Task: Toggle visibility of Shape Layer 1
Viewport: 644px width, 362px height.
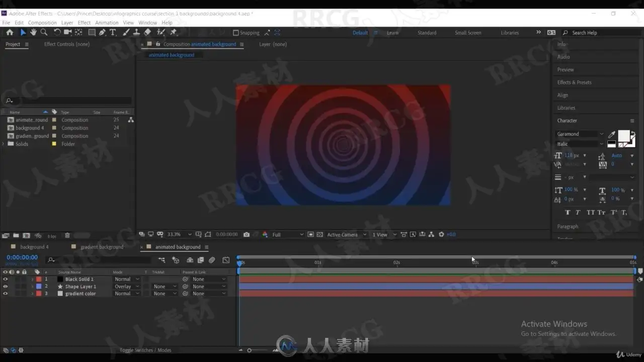Action: (x=6, y=287)
